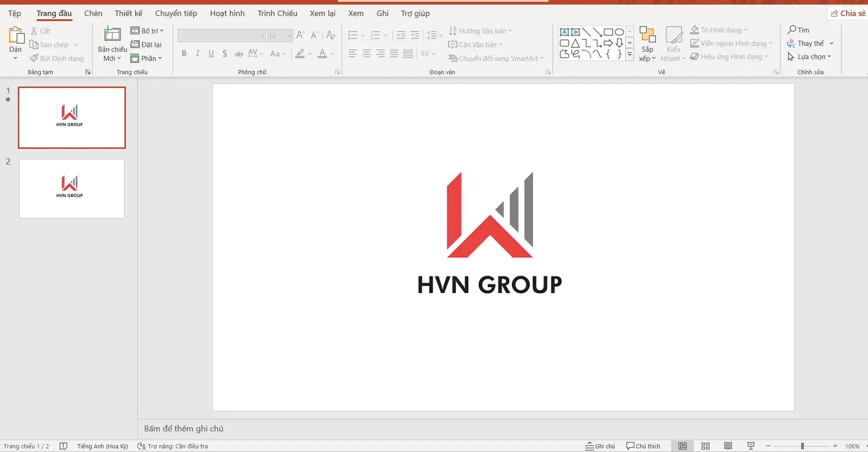This screenshot has height=452, width=868.
Task: Open Tô Hình dạng shape fill options
Action: [x=718, y=30]
